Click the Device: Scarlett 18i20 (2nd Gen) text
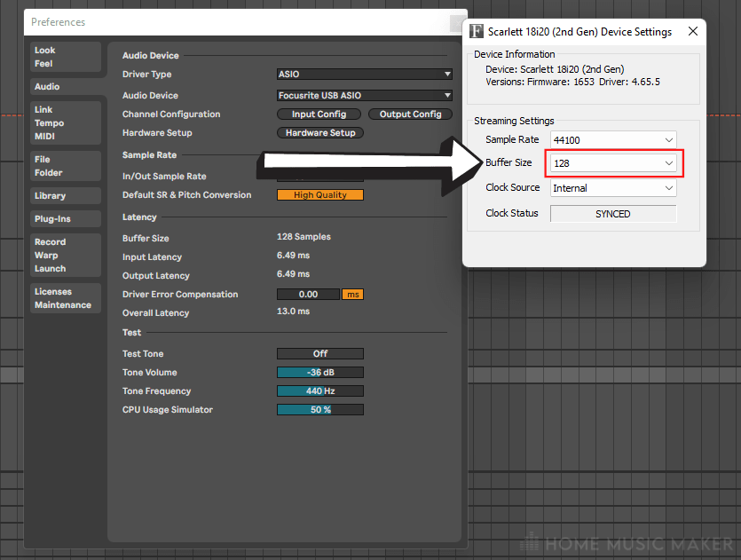The height and width of the screenshot is (560, 741). (555, 69)
